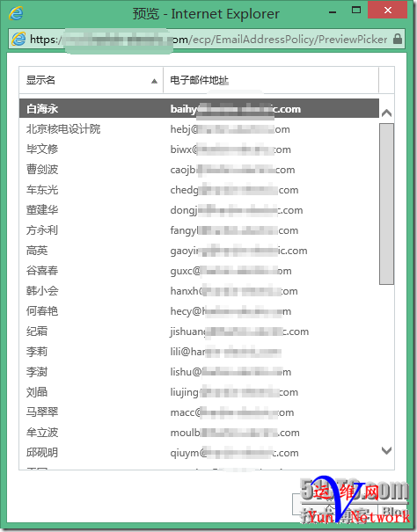Select the row 马翠翠
417x532 pixels.
(199, 412)
